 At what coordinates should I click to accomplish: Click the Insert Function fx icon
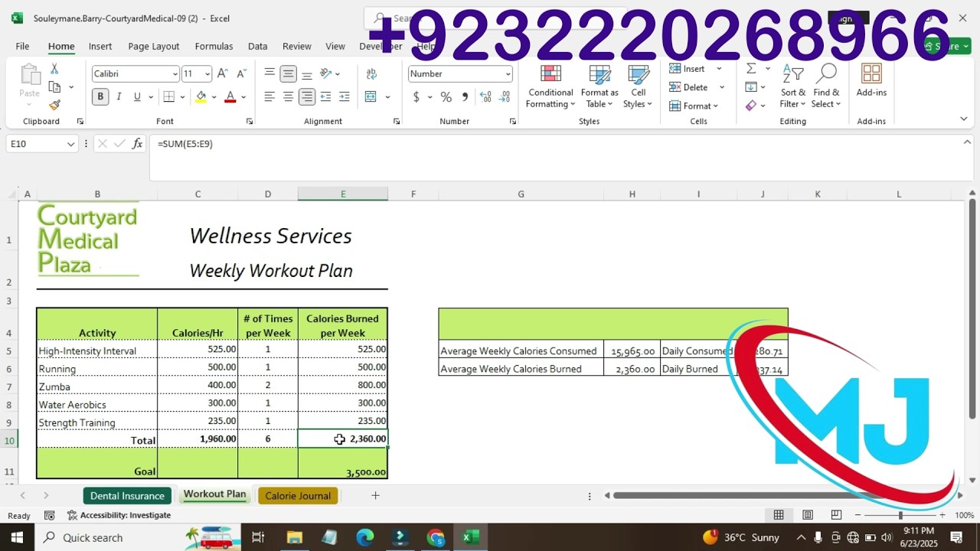point(138,144)
